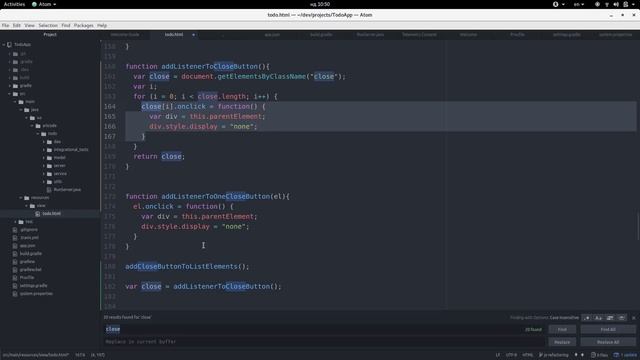The width and height of the screenshot is (640, 360).
Task: Click the build.gradle file icon in tree
Action: click(15, 253)
